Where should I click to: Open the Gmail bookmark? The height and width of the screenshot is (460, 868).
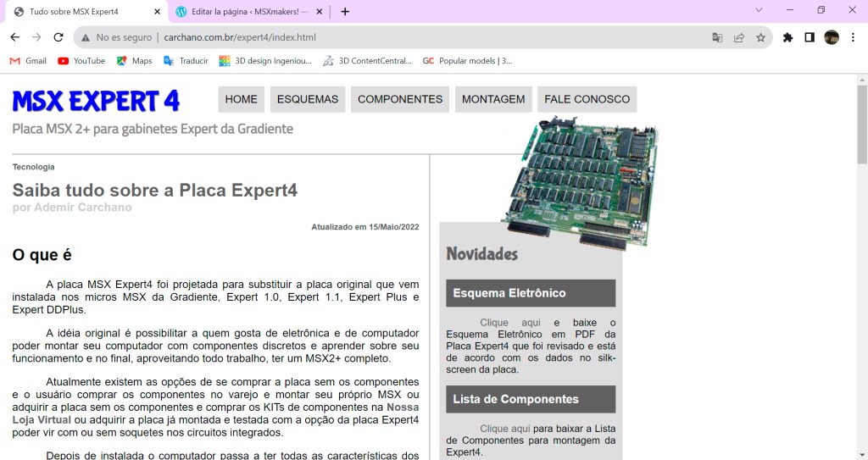28,61
